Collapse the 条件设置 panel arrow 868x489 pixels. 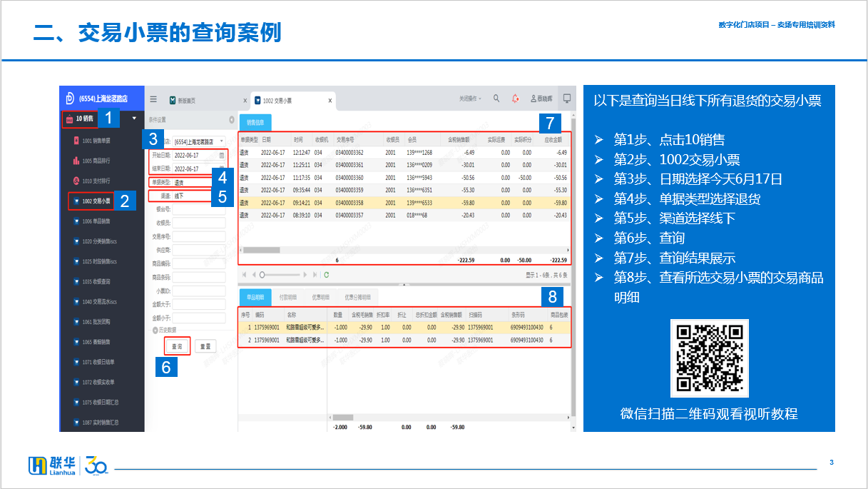(x=231, y=120)
